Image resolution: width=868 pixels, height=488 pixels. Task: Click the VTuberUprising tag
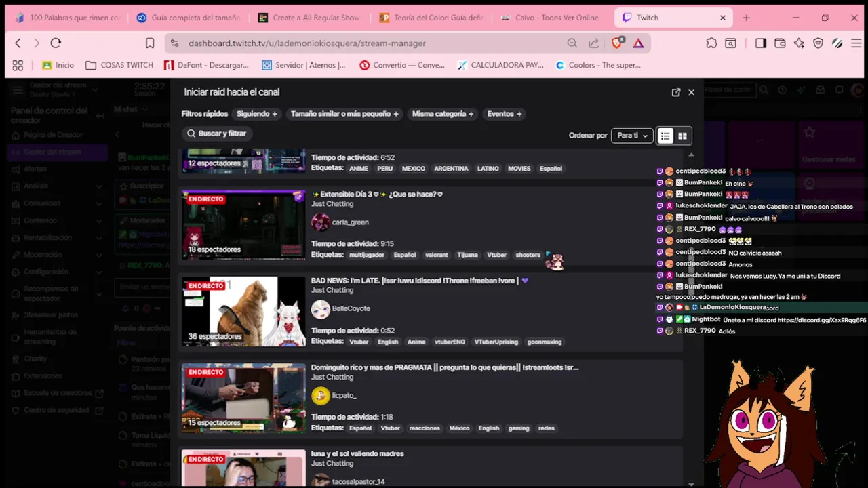tap(496, 342)
